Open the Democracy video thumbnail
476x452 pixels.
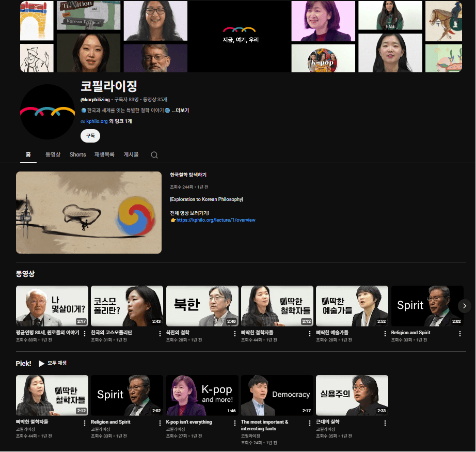(277, 395)
